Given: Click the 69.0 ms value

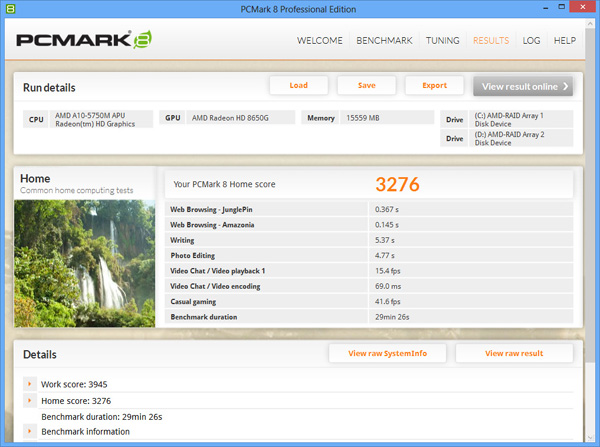Looking at the screenshot, I should [388, 286].
